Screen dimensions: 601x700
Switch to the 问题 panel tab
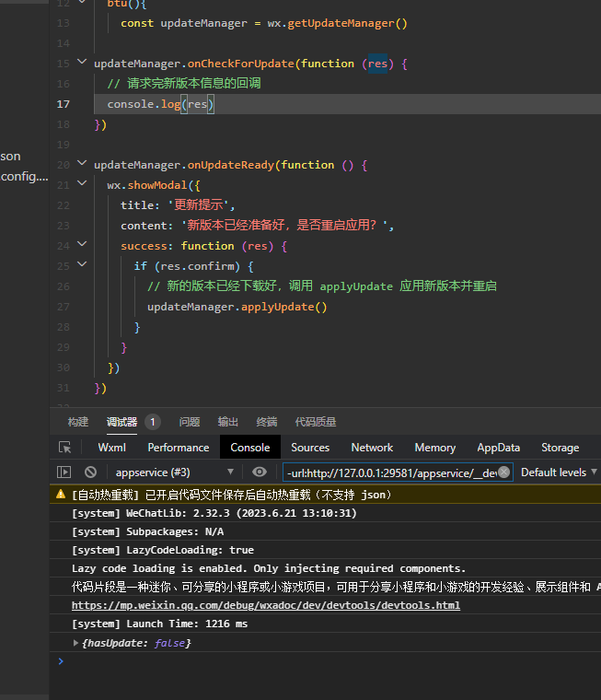pos(190,422)
